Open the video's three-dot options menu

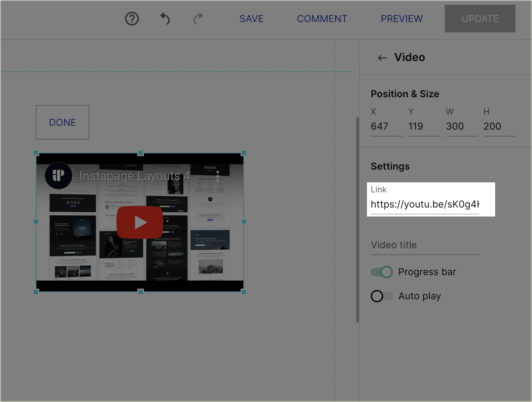pyautogui.click(x=218, y=176)
